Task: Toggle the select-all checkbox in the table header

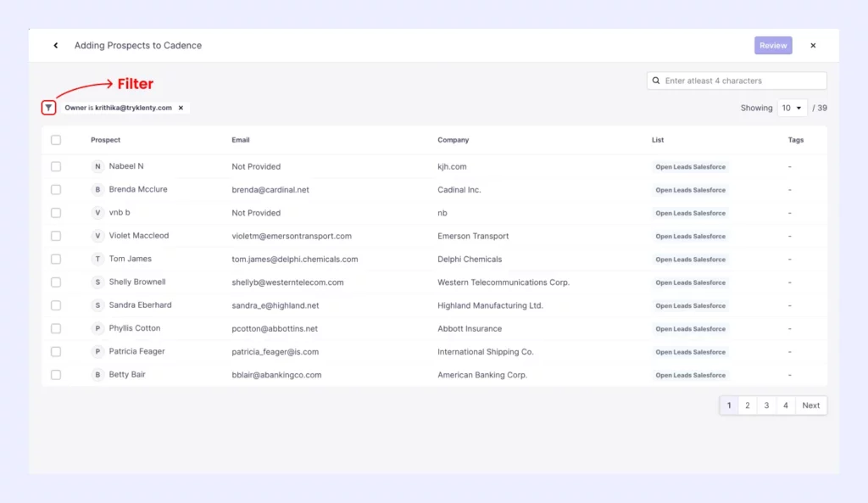Action: pos(56,140)
